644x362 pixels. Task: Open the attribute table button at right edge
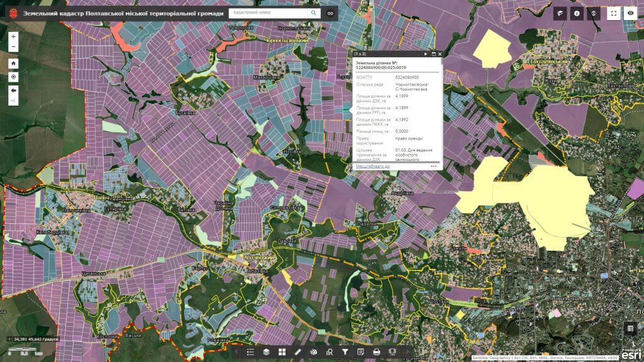point(630,328)
